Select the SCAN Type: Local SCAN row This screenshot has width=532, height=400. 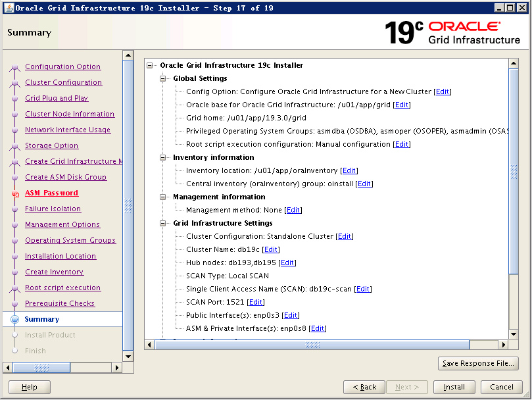coord(228,276)
